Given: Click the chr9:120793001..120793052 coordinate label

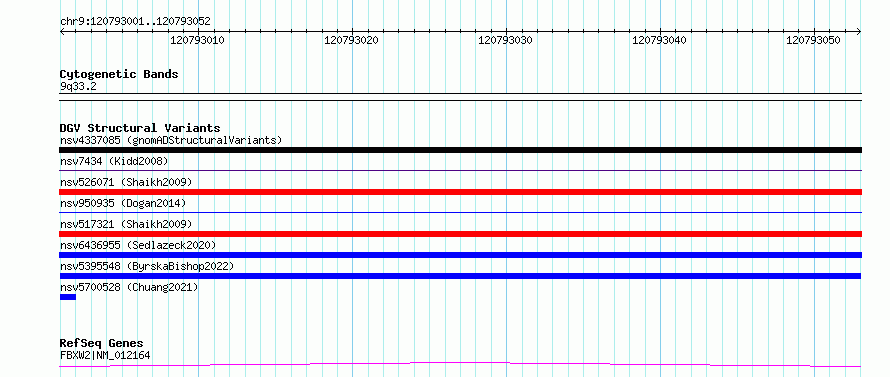Looking at the screenshot, I should tap(135, 21).
